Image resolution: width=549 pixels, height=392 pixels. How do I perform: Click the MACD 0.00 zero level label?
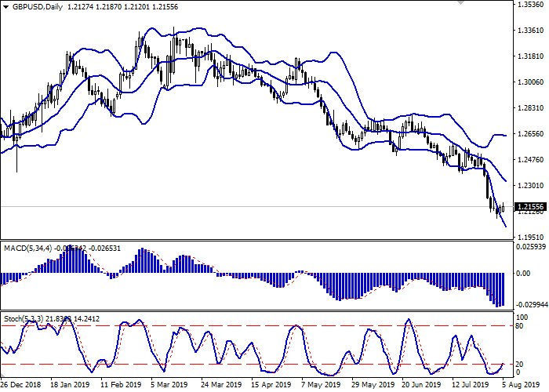click(x=525, y=274)
